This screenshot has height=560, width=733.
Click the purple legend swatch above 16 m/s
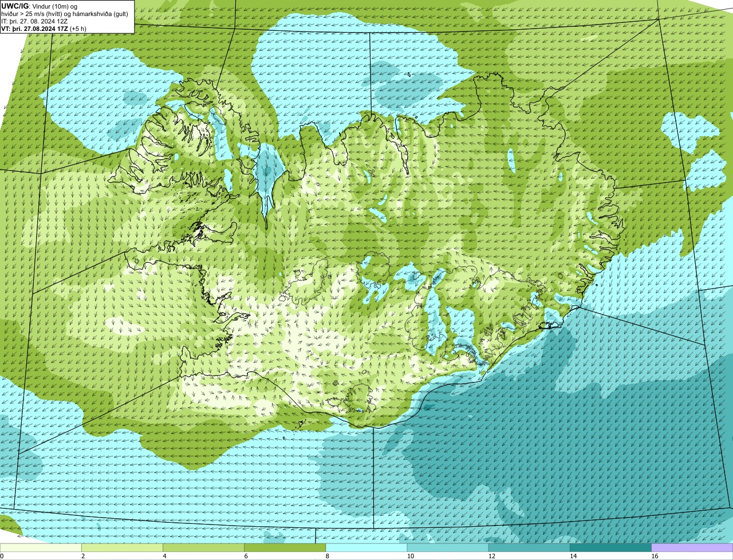(692, 547)
